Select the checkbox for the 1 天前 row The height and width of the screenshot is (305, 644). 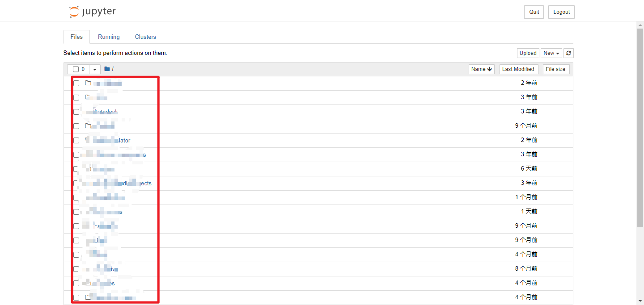[76, 212]
